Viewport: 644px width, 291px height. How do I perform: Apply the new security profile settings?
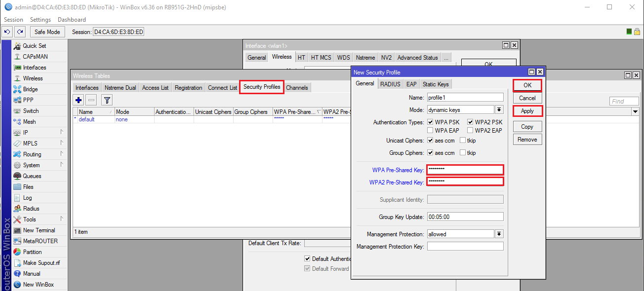(527, 110)
